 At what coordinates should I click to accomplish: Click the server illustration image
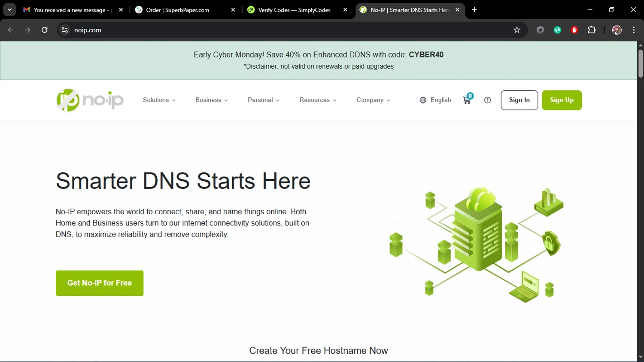pyautogui.click(x=477, y=239)
